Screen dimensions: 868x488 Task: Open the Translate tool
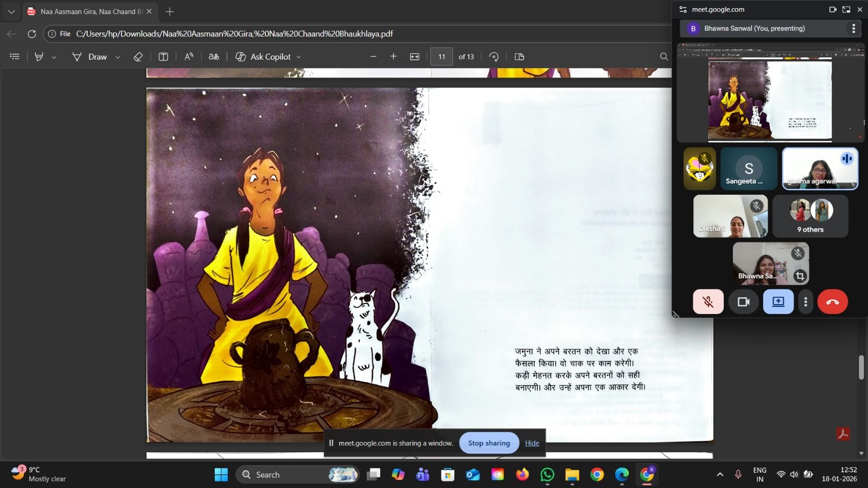[214, 56]
